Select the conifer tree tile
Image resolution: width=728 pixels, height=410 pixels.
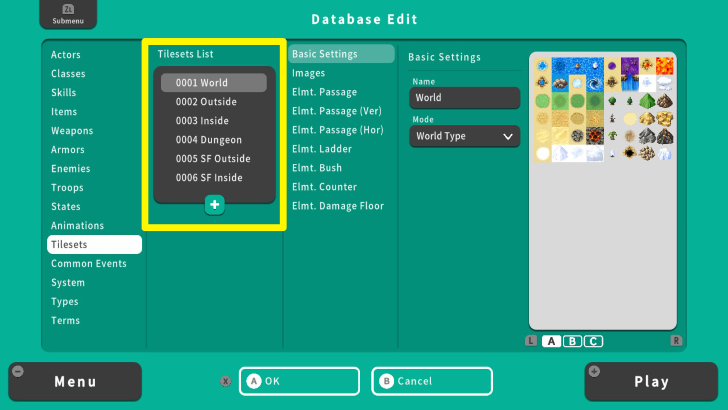(630, 101)
